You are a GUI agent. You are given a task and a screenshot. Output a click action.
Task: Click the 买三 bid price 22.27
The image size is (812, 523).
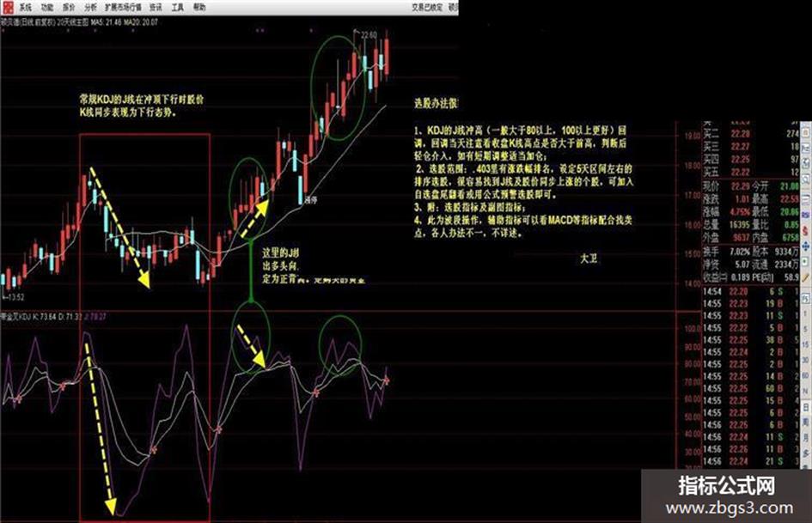(x=740, y=147)
